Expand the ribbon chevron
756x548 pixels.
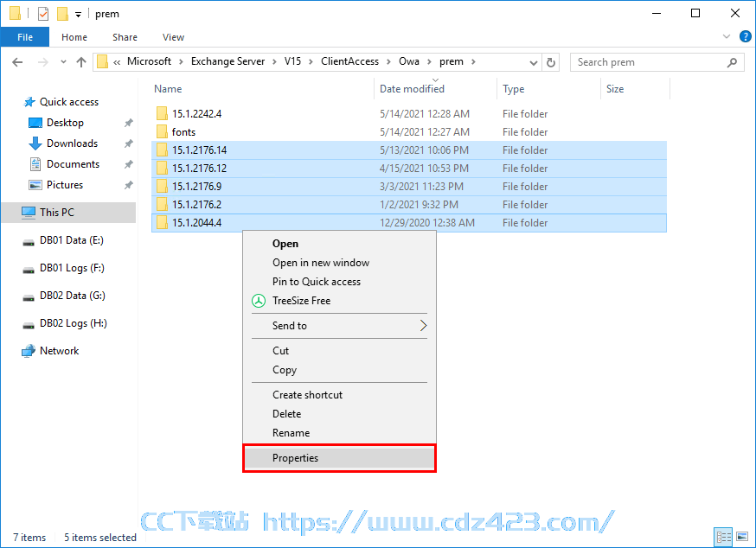coord(726,36)
